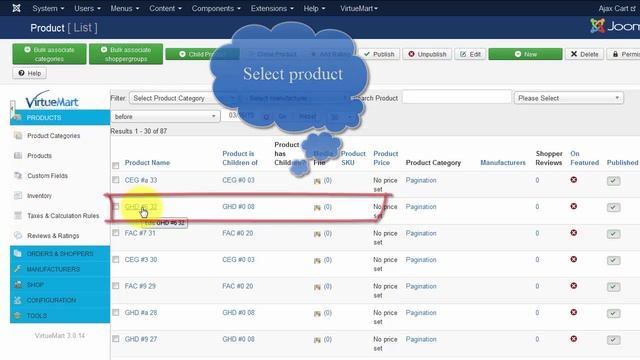Viewport: 640px width, 360px height.
Task: Click the Product Categories sidebar icon
Action: click(18, 136)
